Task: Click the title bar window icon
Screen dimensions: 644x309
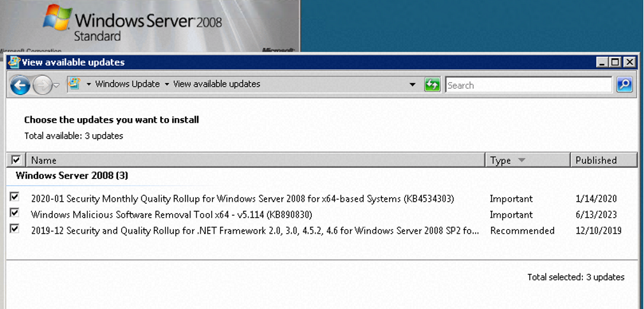Action: [14, 62]
